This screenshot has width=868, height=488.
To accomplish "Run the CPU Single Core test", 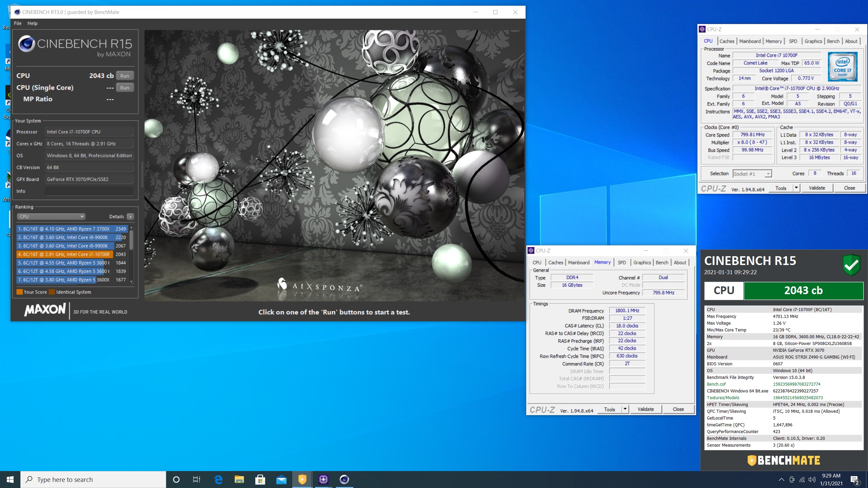I will [125, 87].
